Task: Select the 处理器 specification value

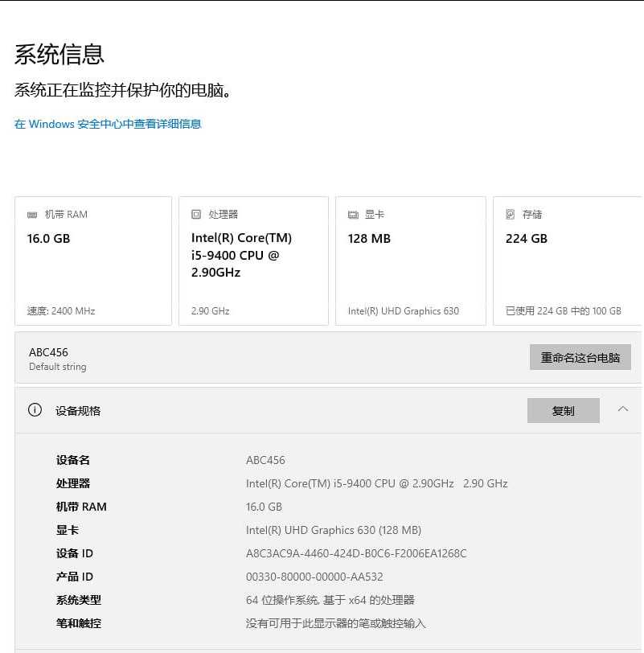Action: point(377,483)
